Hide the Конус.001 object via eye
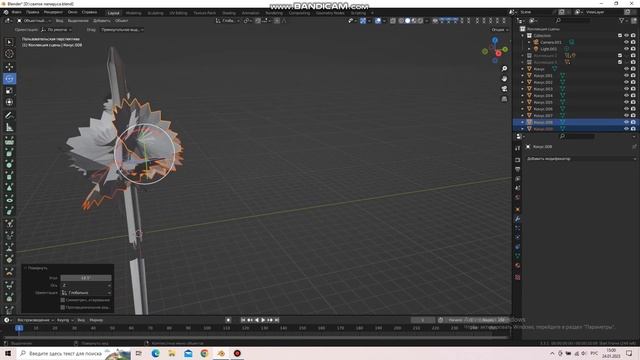640x360 pixels. click(626, 76)
